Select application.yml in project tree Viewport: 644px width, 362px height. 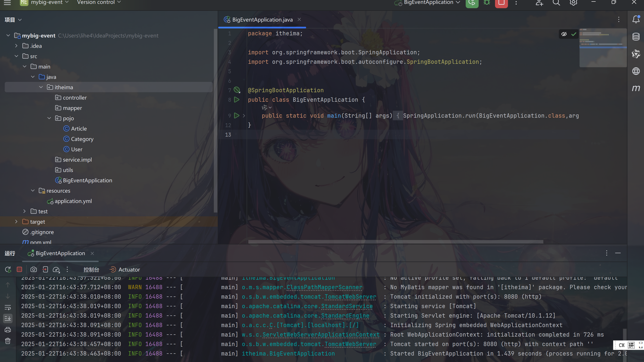[x=73, y=201]
